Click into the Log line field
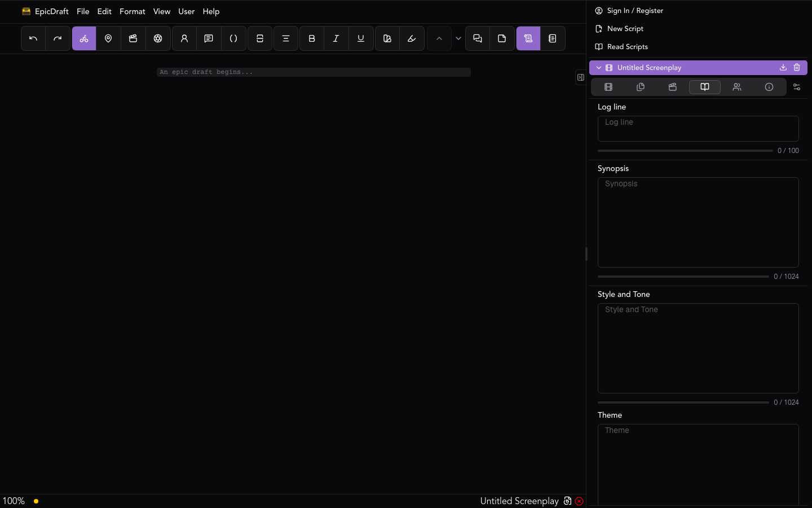The height and width of the screenshot is (508, 812). pos(698,129)
